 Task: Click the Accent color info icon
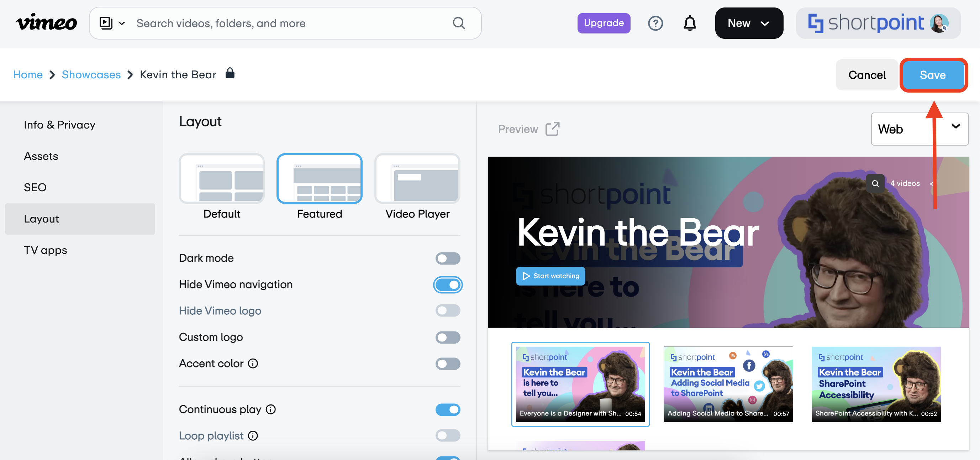tap(253, 363)
